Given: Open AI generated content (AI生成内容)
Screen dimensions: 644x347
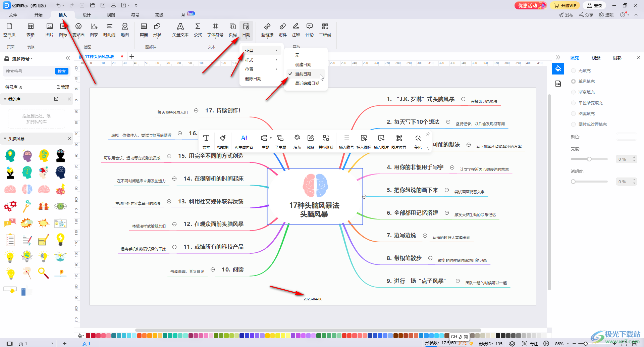Looking at the screenshot, I should coord(244,142).
